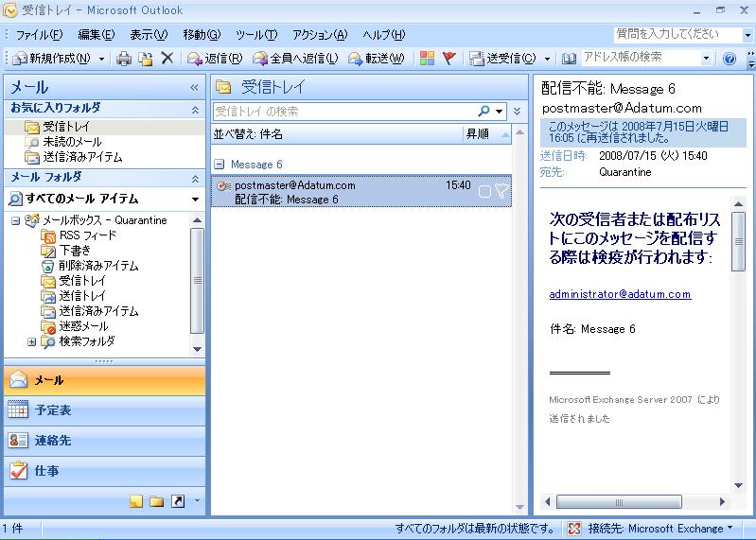Expand the query builder double chevron
756x540 pixels.
pyautogui.click(x=517, y=112)
